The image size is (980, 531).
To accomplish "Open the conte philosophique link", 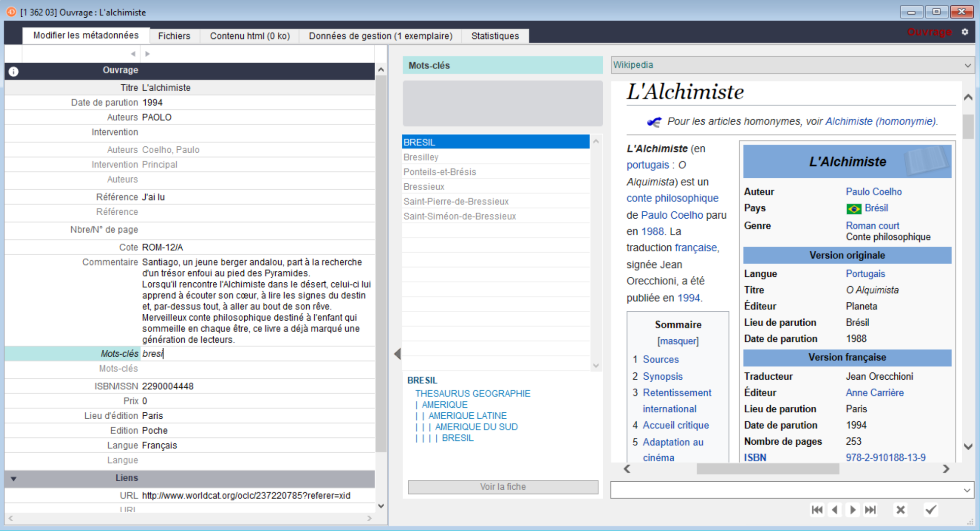I will click(672, 198).
